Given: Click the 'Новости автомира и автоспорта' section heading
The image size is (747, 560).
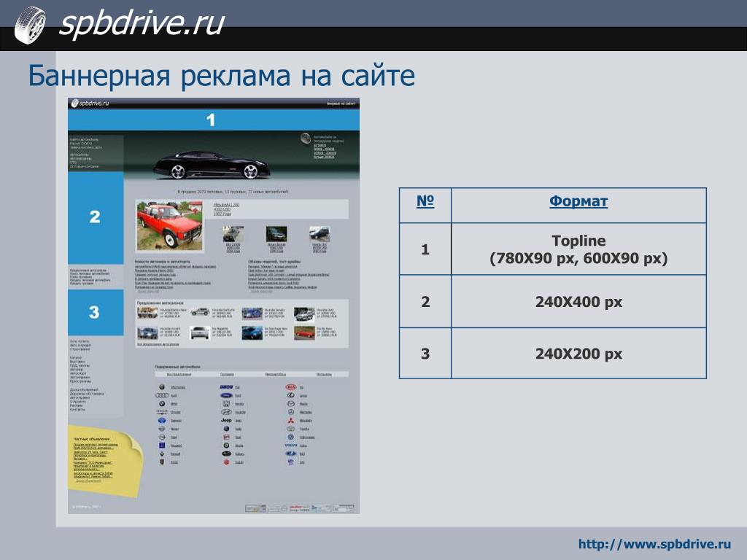Looking at the screenshot, I should (162, 262).
